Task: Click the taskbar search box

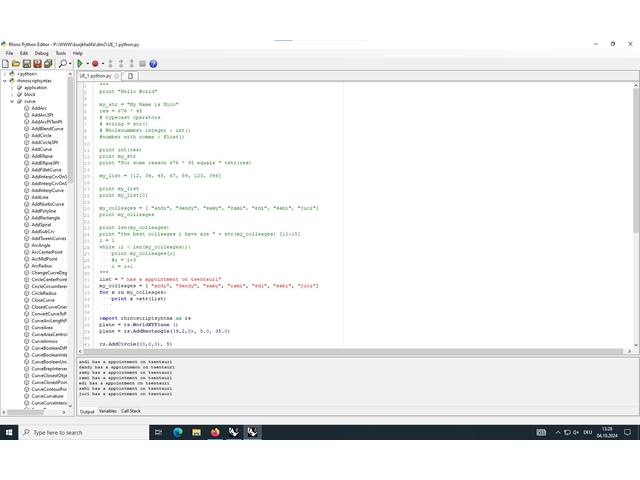Action: click(x=84, y=433)
